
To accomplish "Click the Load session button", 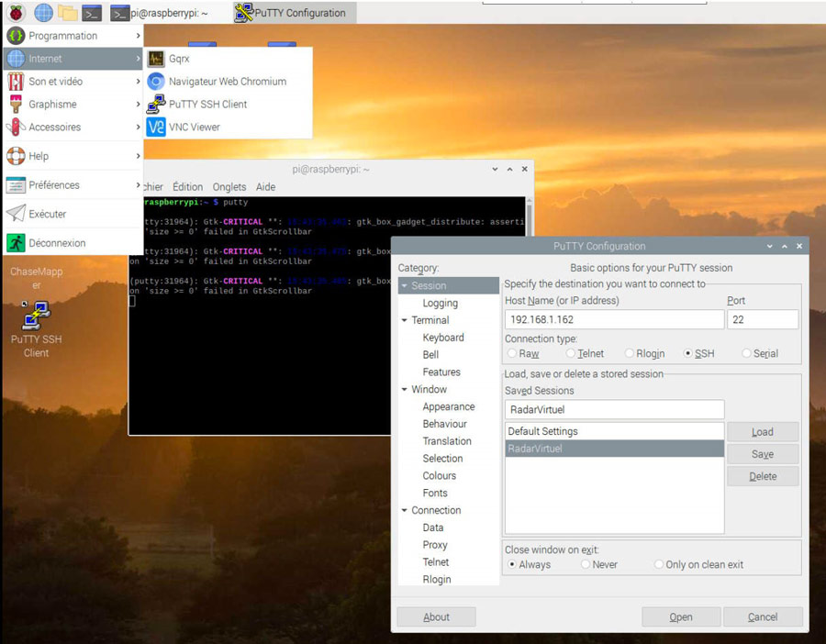I will pyautogui.click(x=763, y=432).
